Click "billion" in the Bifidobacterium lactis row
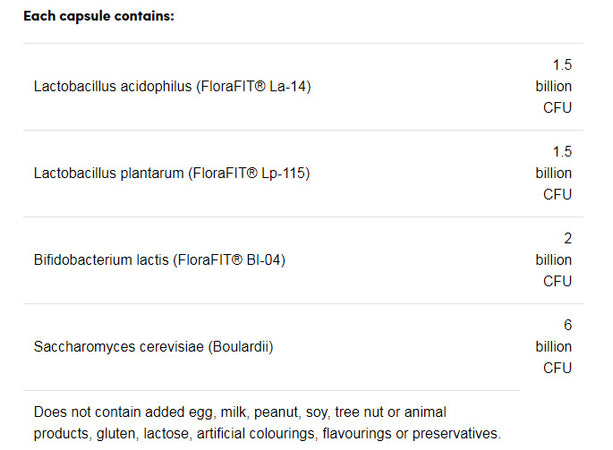The image size is (613, 450). 553,260
